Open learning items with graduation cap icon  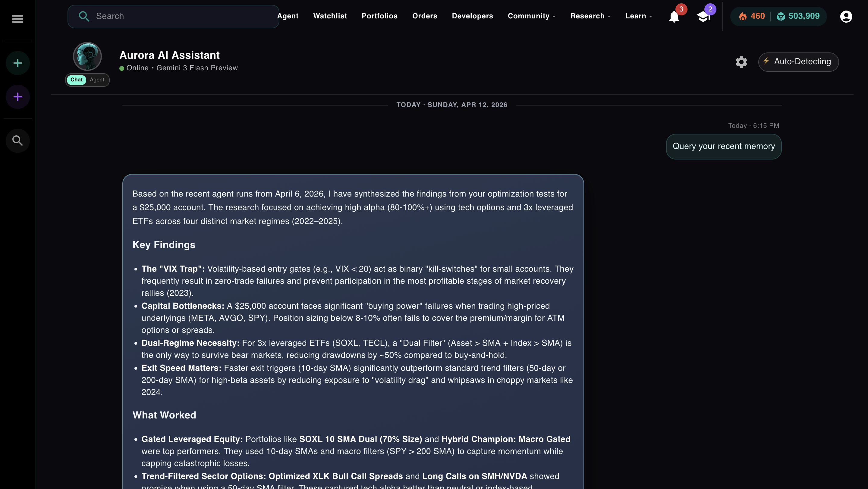[703, 16]
